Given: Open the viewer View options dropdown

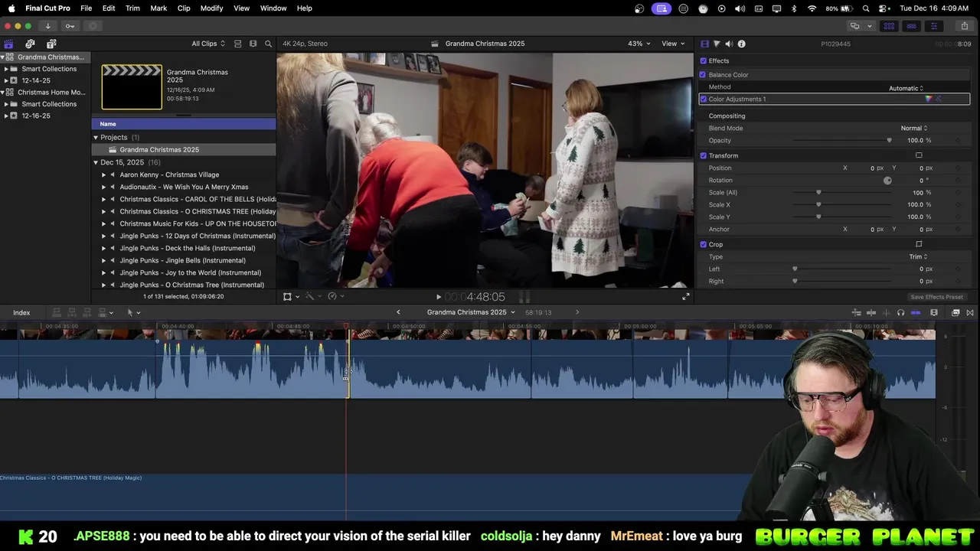Looking at the screenshot, I should pos(673,44).
